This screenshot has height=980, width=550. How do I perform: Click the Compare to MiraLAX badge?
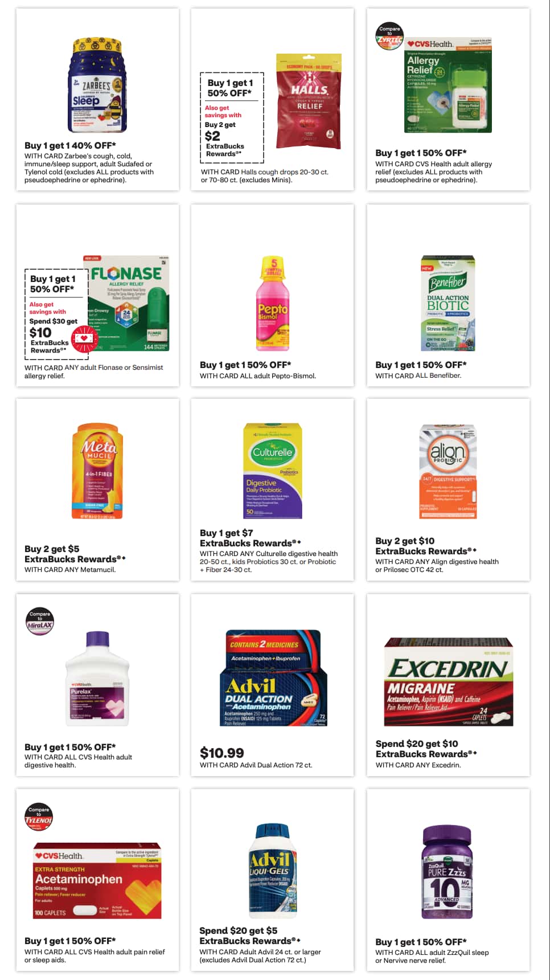(x=40, y=622)
